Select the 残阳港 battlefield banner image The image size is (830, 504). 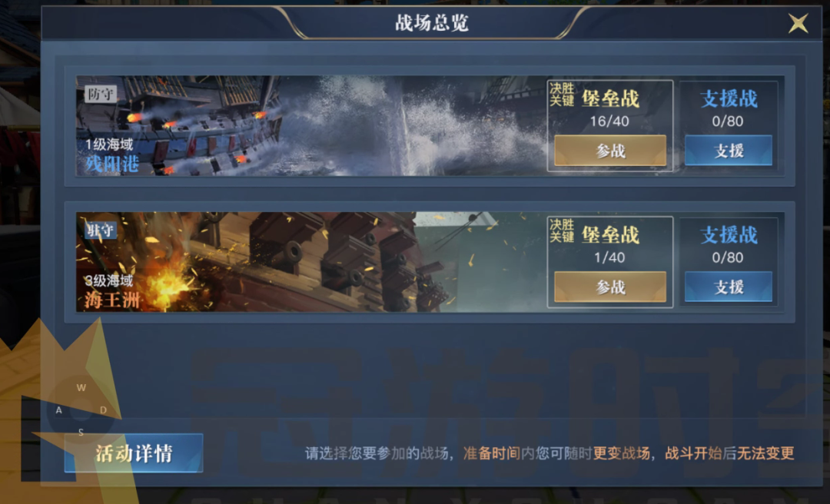point(311,125)
